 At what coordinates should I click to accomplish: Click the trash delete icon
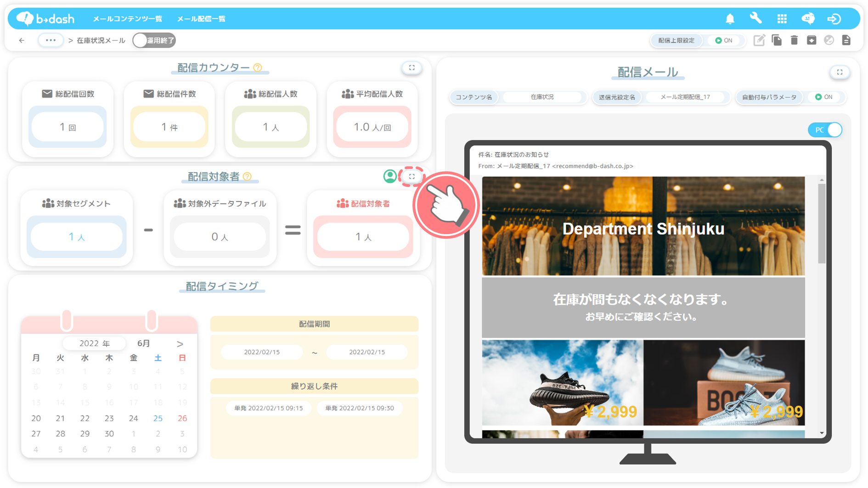794,40
